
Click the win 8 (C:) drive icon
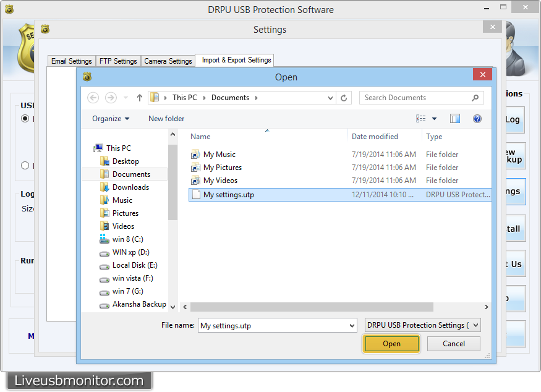click(104, 239)
